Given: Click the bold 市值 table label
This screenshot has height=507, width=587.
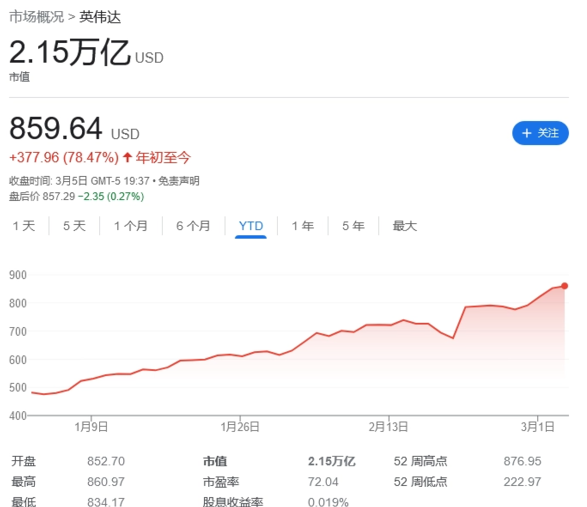Looking at the screenshot, I should [x=215, y=461].
